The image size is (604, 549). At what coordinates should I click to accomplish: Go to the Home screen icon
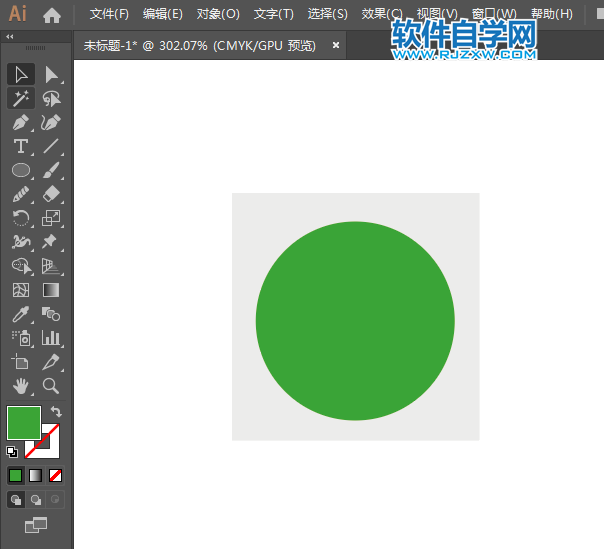tap(52, 15)
